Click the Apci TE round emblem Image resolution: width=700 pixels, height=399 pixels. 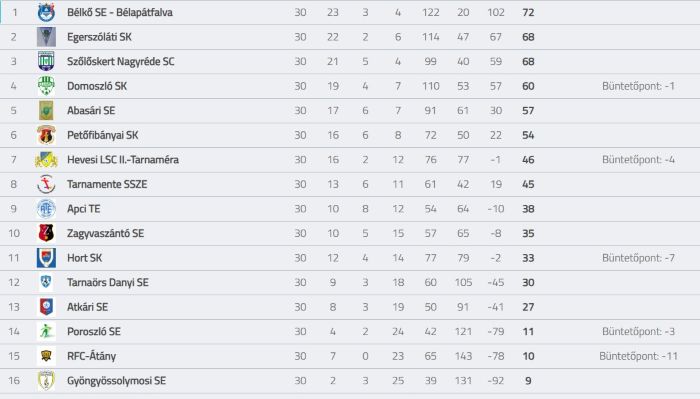[46, 208]
